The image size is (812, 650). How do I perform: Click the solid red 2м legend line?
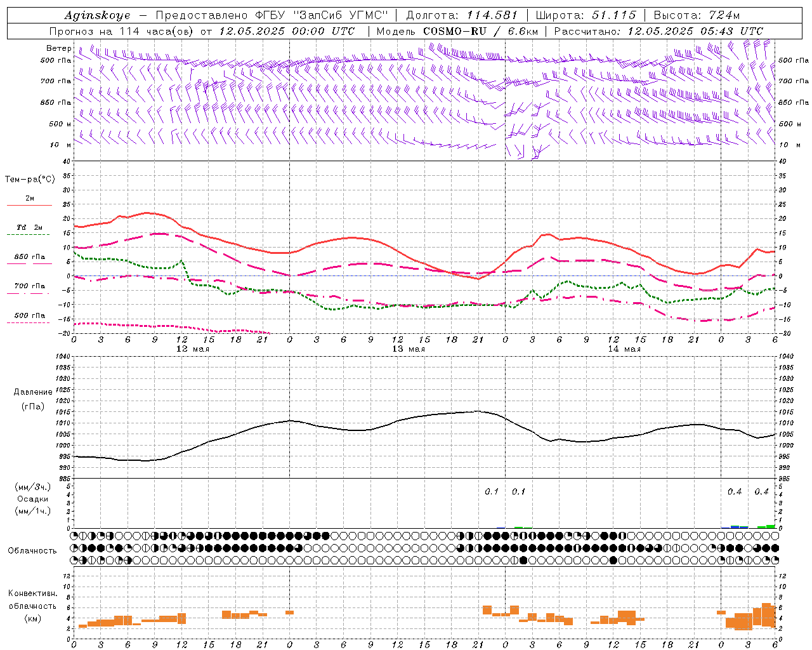(30, 205)
